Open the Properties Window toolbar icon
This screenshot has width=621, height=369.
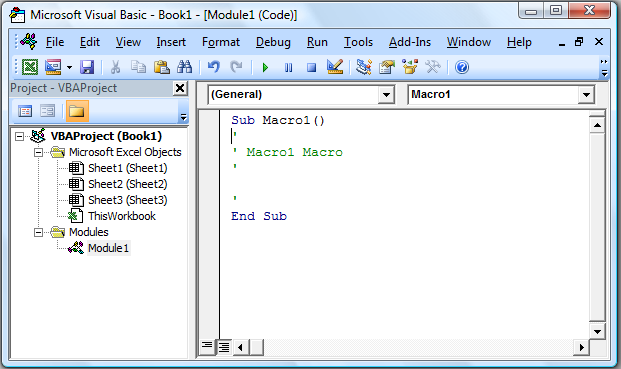pos(387,67)
